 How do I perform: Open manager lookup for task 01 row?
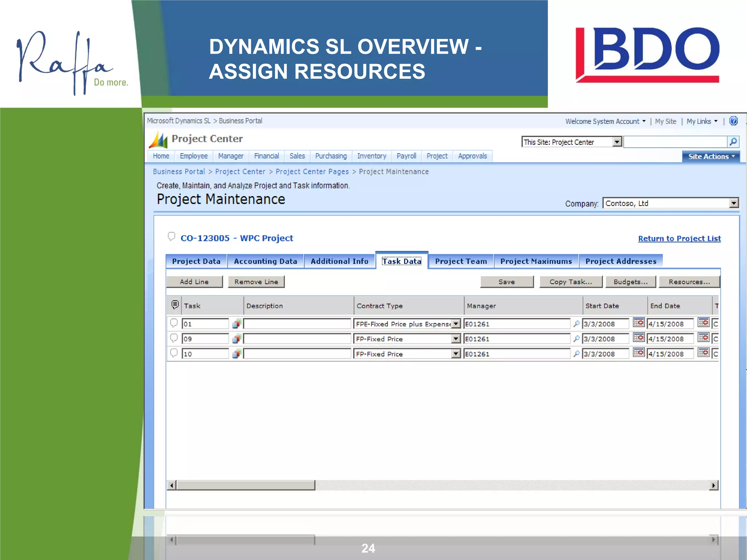(x=576, y=324)
